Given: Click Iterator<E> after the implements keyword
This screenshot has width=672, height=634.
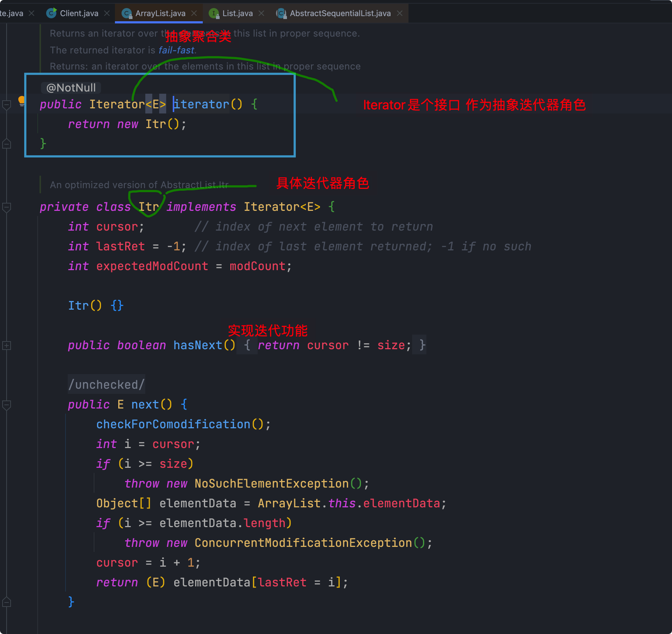Looking at the screenshot, I should 282,207.
